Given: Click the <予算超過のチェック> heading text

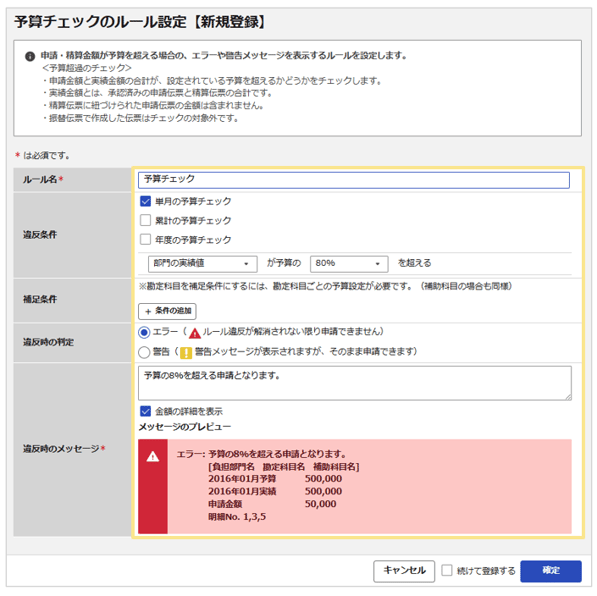Looking at the screenshot, I should (x=87, y=68).
